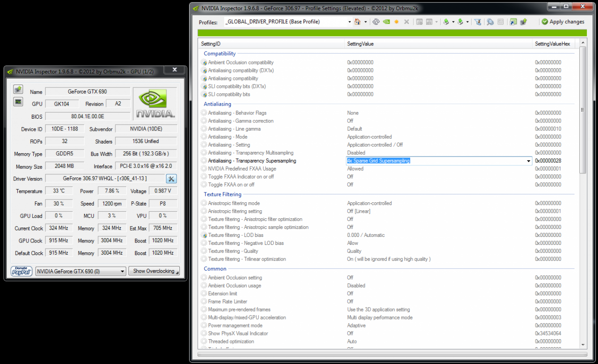The width and height of the screenshot is (598, 364).
Task: Click the window shortcut icon in profile toolbar
Action: tap(513, 22)
